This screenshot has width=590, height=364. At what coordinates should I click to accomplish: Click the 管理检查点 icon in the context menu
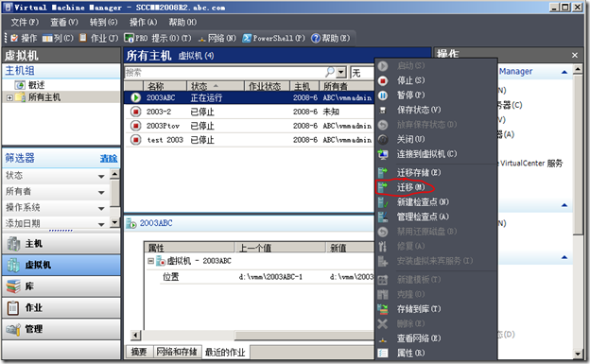383,217
